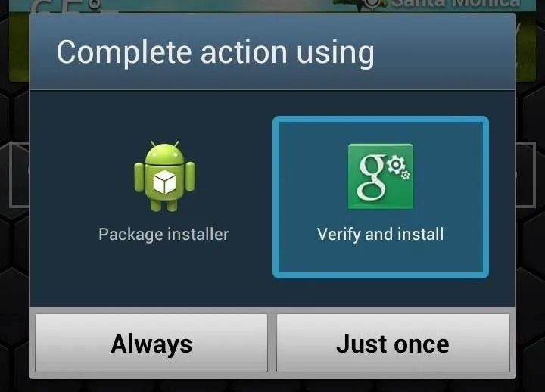
Task: Click the blue highlight border around Verify and install
Action: coord(381,119)
